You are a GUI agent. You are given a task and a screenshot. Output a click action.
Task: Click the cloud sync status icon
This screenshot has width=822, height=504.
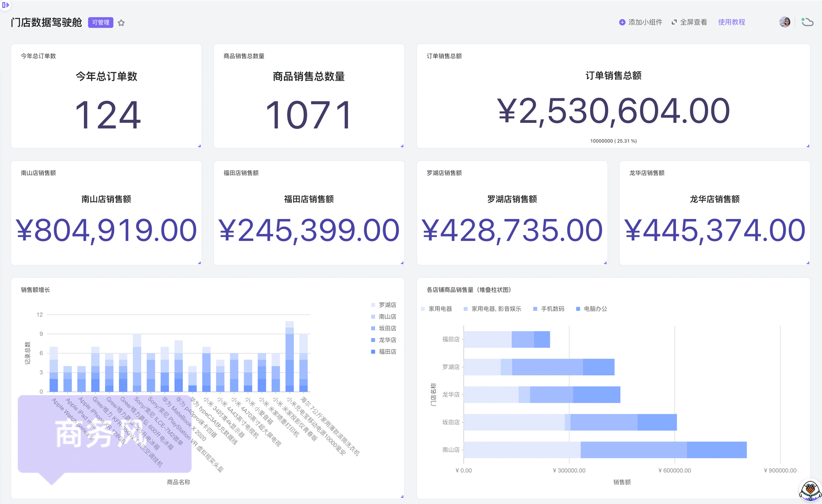pos(807,22)
